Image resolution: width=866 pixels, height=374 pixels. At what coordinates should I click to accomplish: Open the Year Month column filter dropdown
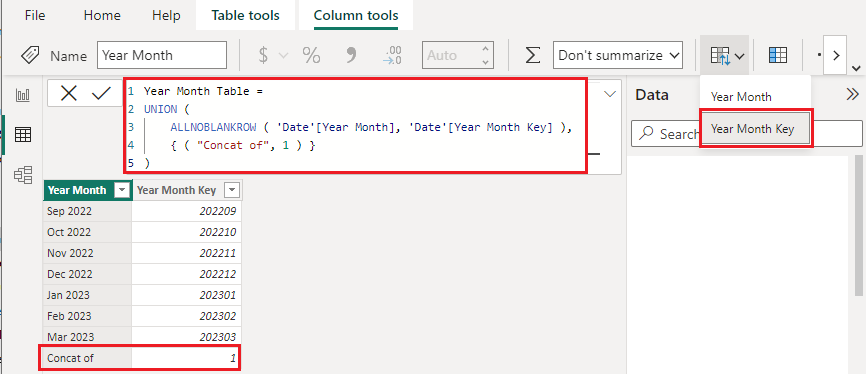pos(122,191)
